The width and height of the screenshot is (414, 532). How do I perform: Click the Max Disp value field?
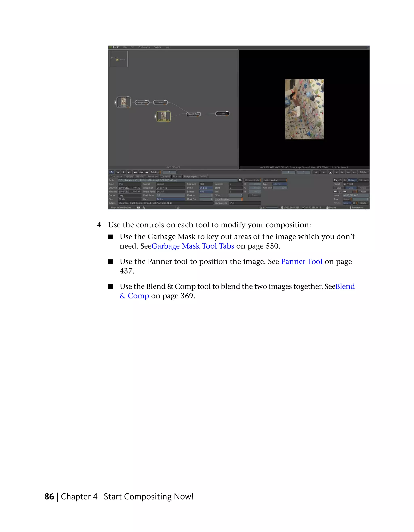tap(280, 188)
